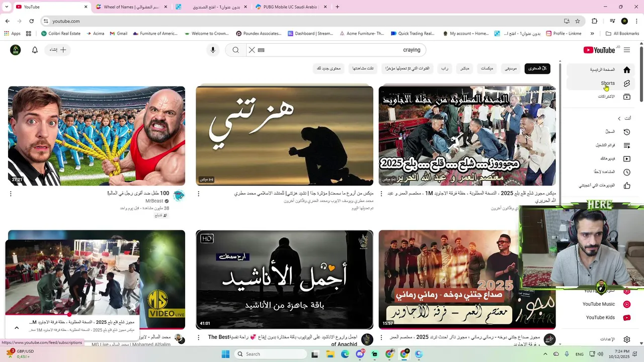Open the Colibri Real Estate bookmark
The image size is (644, 362).
[61, 34]
